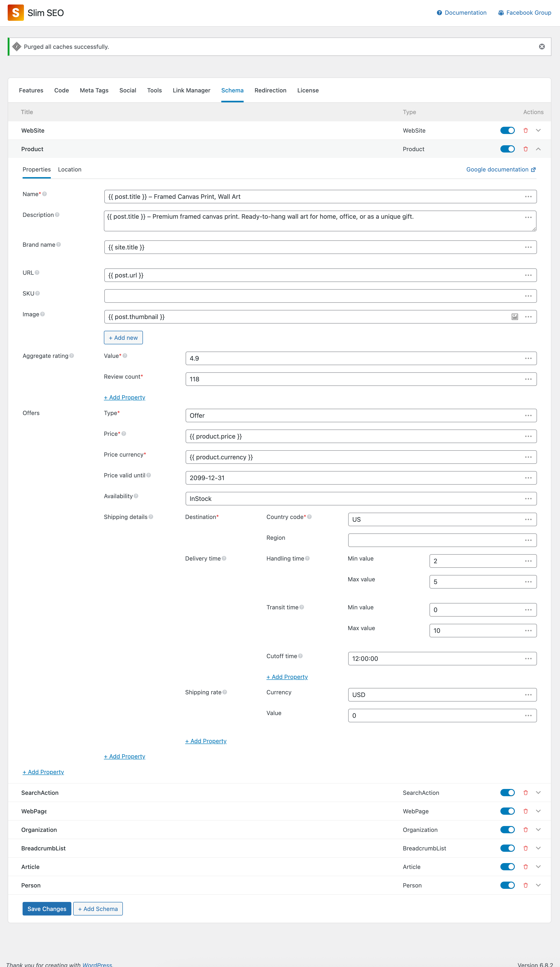Switch to the Meta Tags tab

(94, 91)
